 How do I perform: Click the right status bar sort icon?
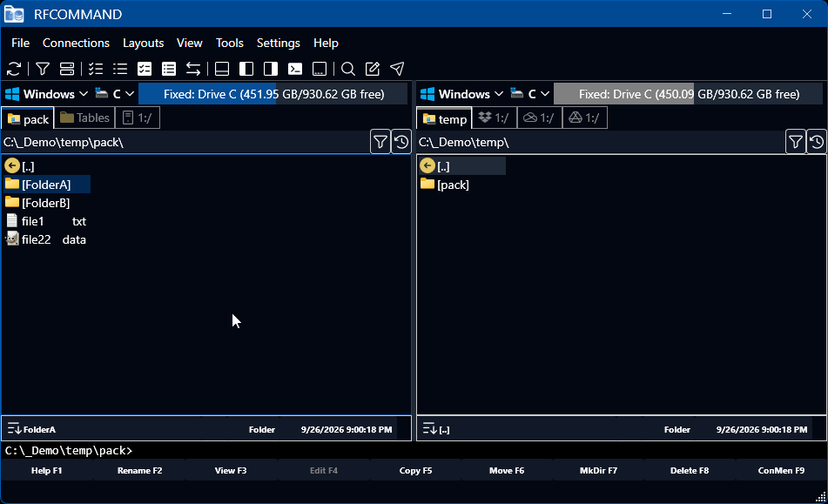click(430, 428)
